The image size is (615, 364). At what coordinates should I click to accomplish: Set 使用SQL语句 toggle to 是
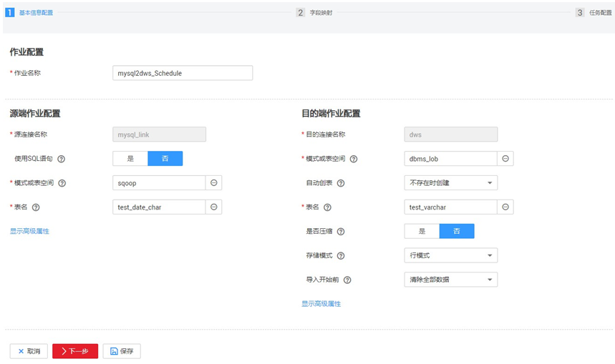[x=130, y=159]
